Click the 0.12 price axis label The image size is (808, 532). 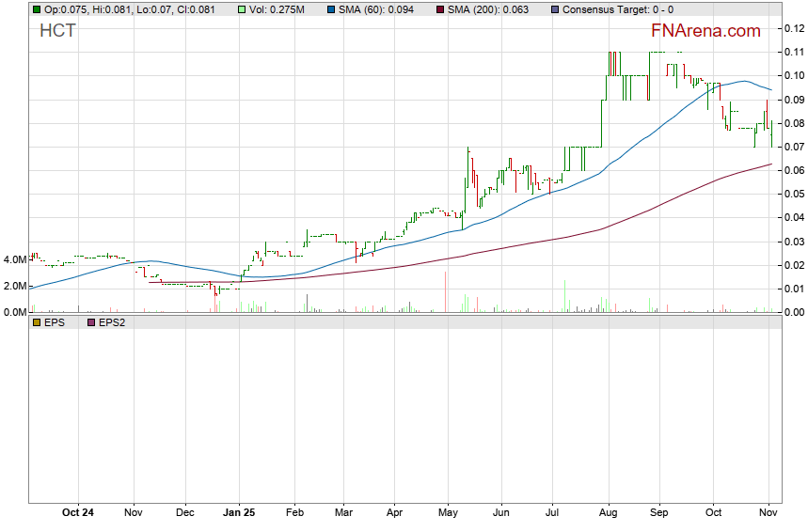(x=793, y=28)
